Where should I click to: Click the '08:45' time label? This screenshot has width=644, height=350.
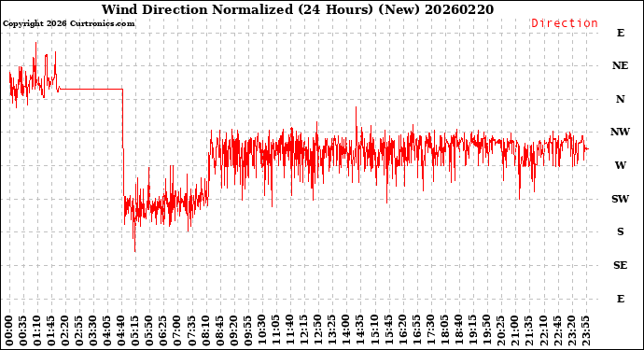(219, 331)
